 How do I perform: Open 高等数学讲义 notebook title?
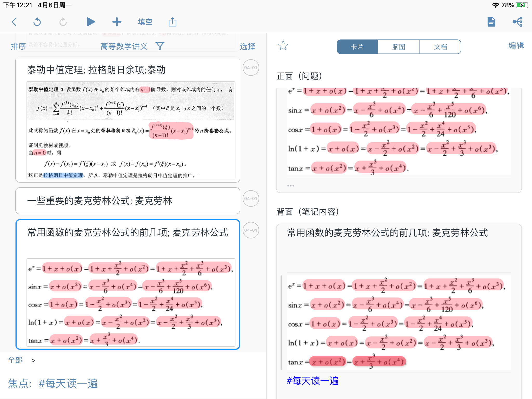coord(124,46)
